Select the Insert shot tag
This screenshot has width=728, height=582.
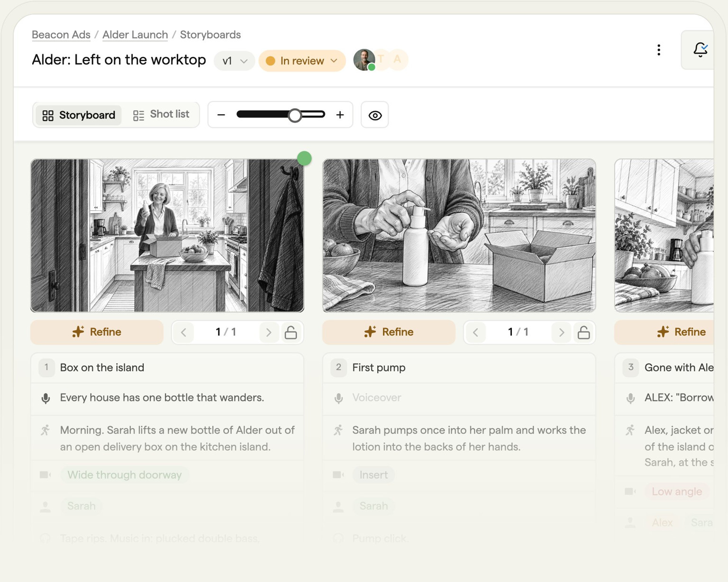[x=373, y=475]
